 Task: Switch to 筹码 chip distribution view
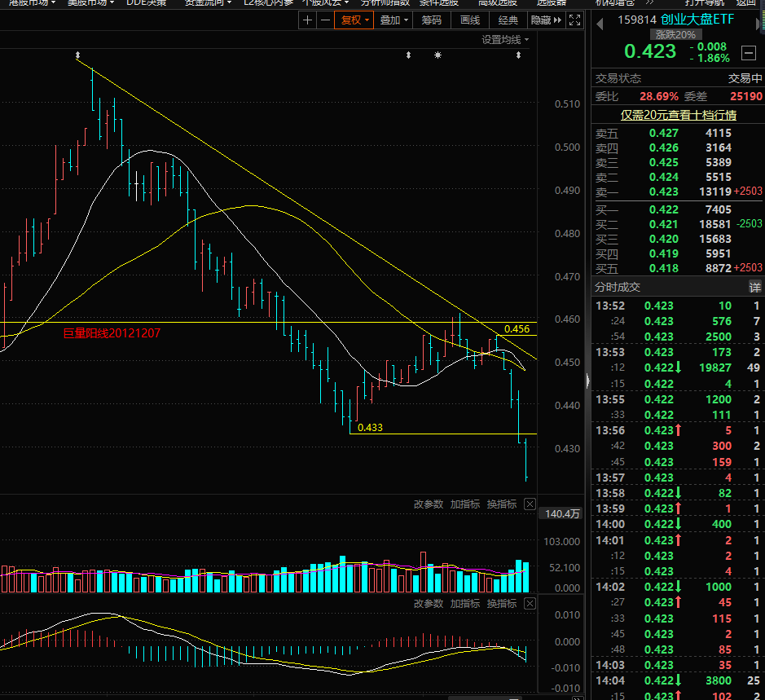(432, 20)
